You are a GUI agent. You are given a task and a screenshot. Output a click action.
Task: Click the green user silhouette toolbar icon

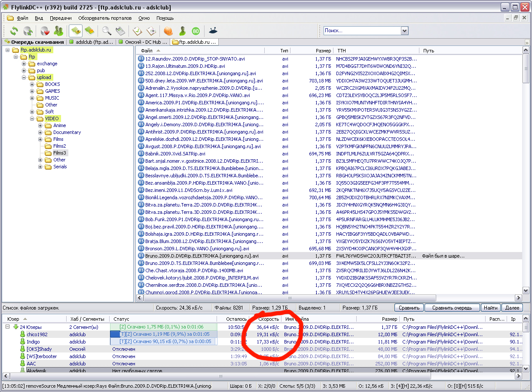[182, 31]
